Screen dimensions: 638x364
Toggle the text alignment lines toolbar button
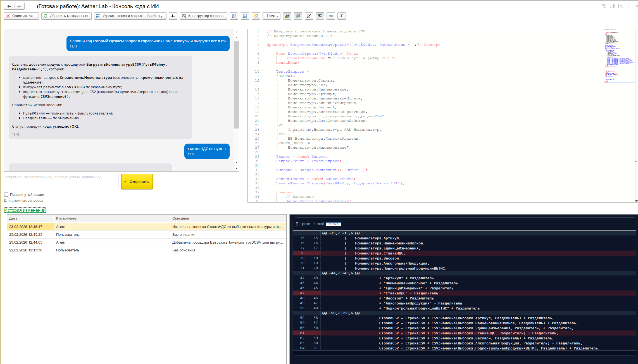pyautogui.click(x=320, y=16)
